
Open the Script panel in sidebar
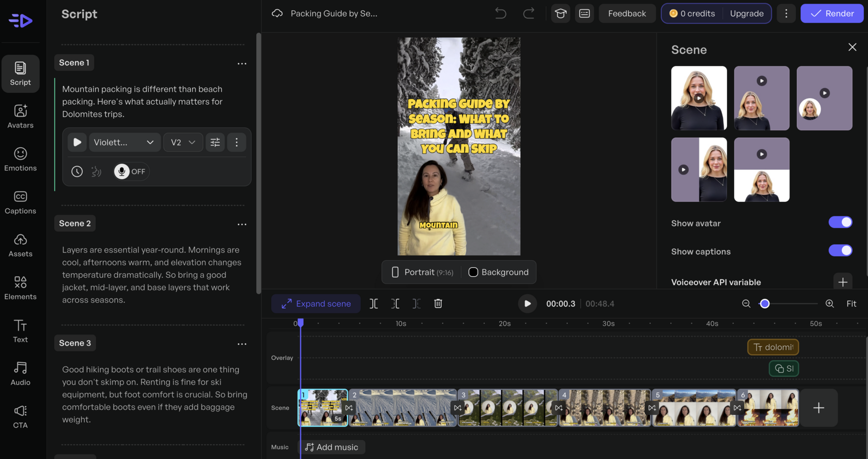20,74
